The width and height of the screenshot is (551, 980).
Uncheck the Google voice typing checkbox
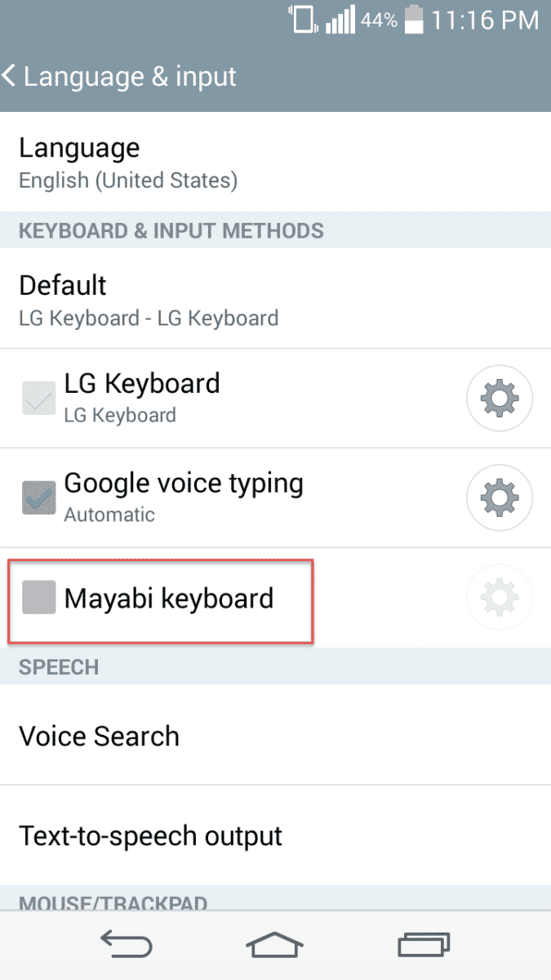click(x=39, y=498)
